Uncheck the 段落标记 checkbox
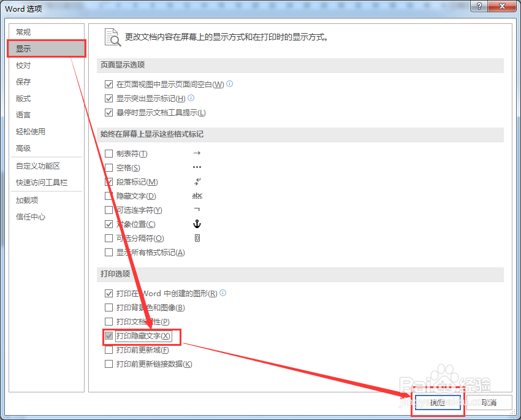 [108, 181]
